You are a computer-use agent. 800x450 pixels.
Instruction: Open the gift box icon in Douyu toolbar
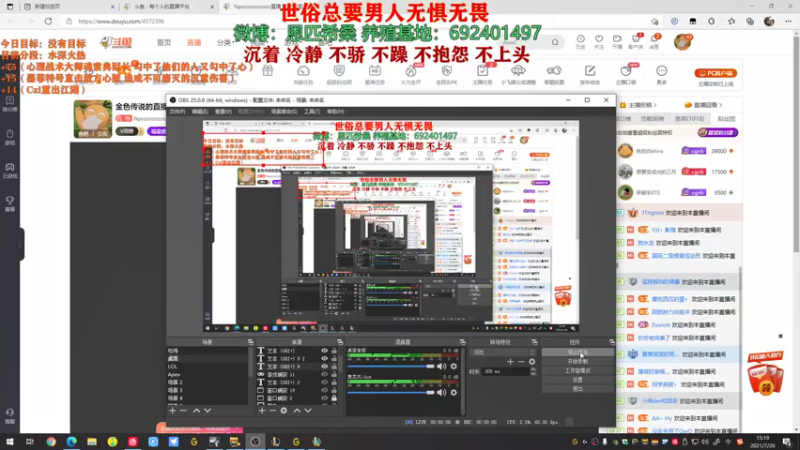(268, 71)
